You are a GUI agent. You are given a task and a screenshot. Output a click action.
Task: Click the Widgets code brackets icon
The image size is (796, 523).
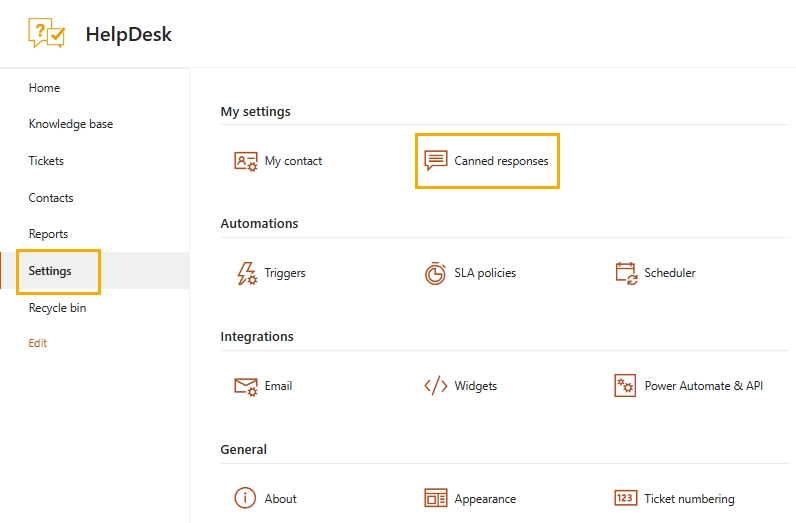(436, 386)
